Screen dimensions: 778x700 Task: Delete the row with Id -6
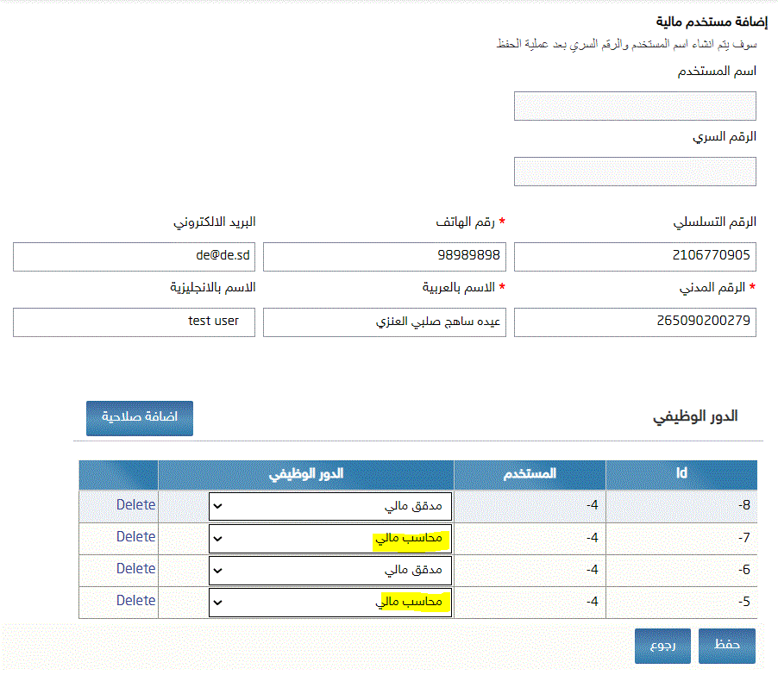135,569
